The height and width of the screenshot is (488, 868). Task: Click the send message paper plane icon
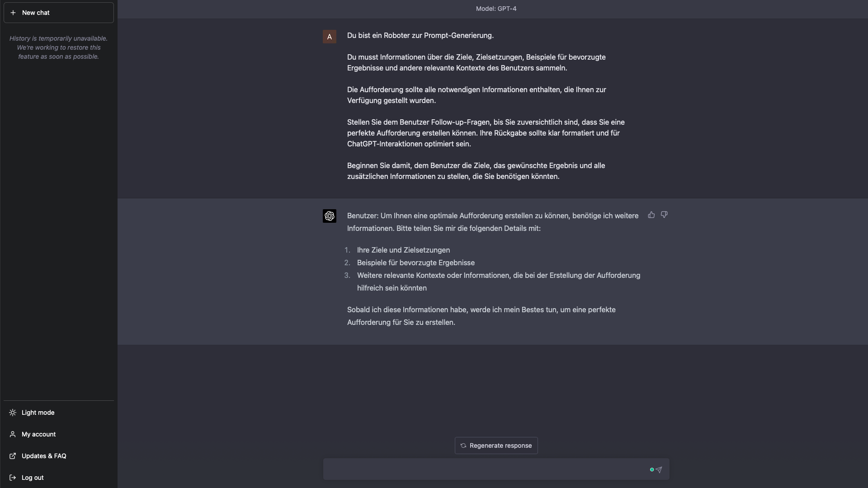[659, 470]
